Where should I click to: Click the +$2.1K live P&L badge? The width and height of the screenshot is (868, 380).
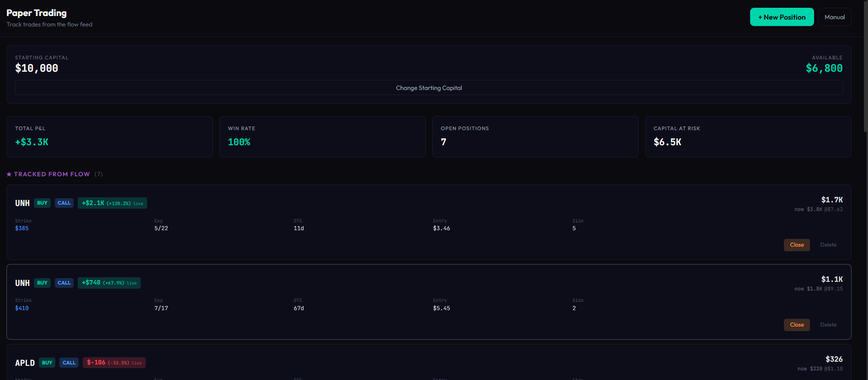112,203
